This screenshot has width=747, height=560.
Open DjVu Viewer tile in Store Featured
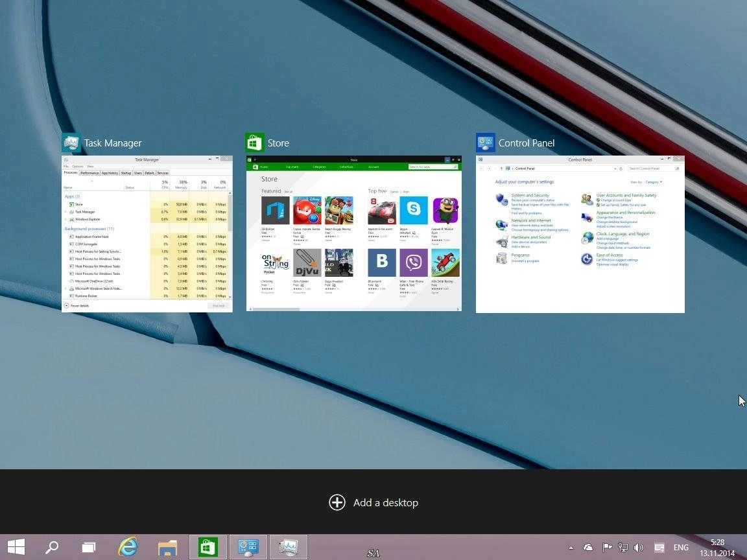[x=307, y=262]
